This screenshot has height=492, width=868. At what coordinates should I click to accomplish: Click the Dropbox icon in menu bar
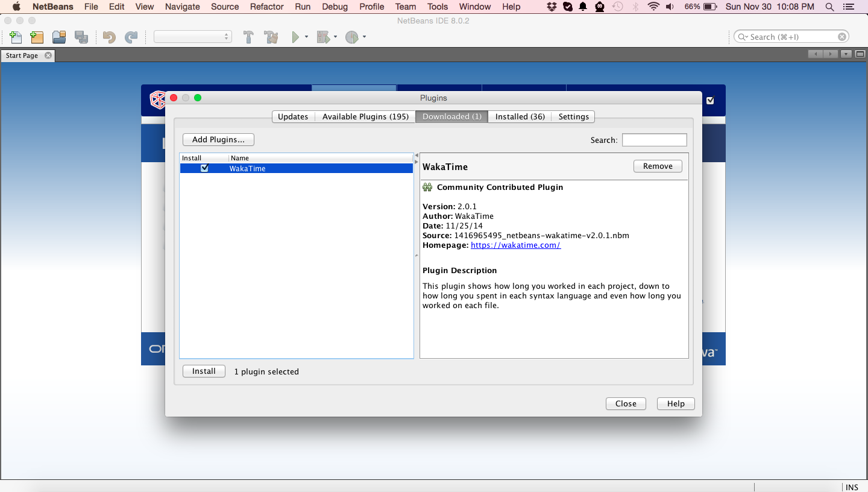[x=552, y=7]
